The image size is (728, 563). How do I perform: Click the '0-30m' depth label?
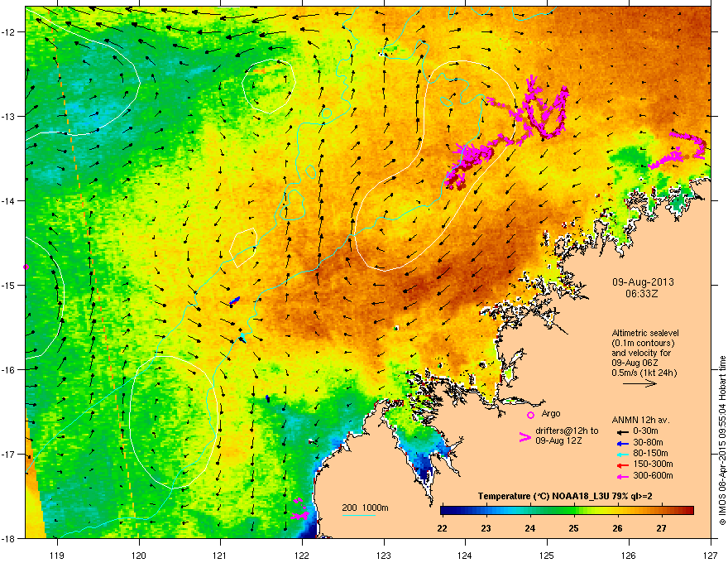[646, 431]
